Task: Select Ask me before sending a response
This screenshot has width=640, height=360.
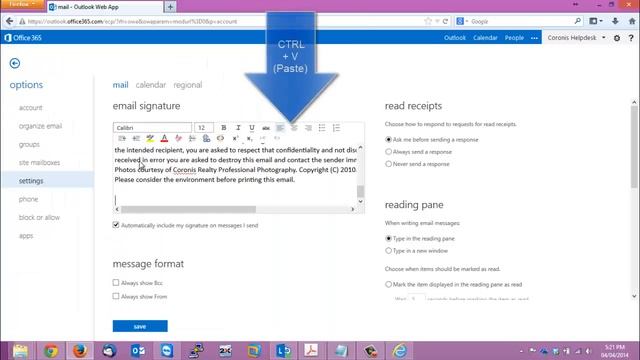Action: click(x=389, y=139)
